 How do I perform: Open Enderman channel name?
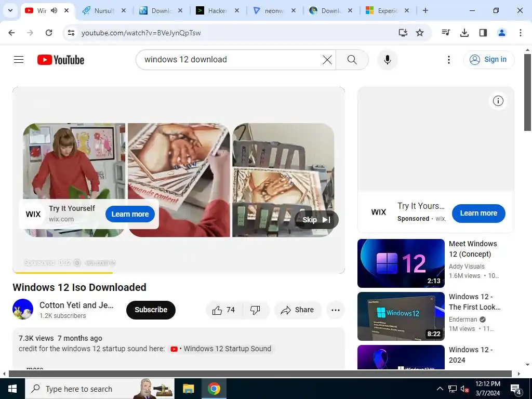pyautogui.click(x=463, y=320)
